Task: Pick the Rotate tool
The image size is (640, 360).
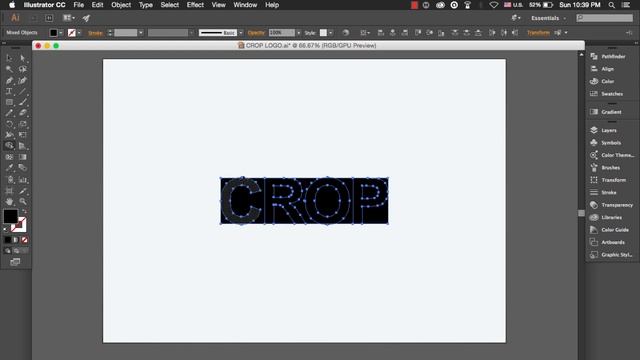Action: point(9,124)
